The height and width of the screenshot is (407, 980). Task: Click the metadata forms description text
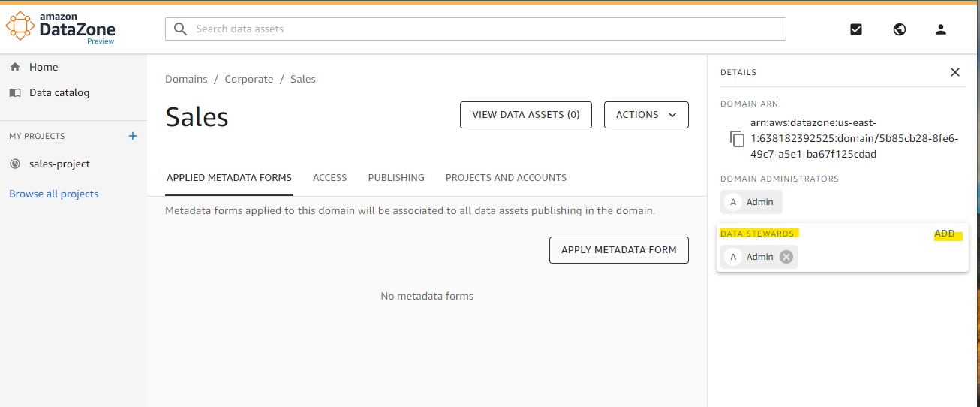[410, 211]
